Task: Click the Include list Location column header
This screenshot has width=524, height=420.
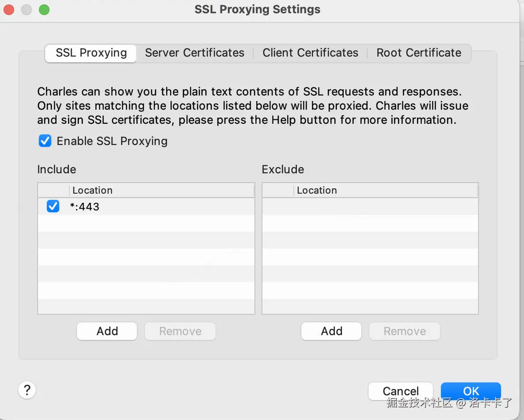Action: coord(162,190)
